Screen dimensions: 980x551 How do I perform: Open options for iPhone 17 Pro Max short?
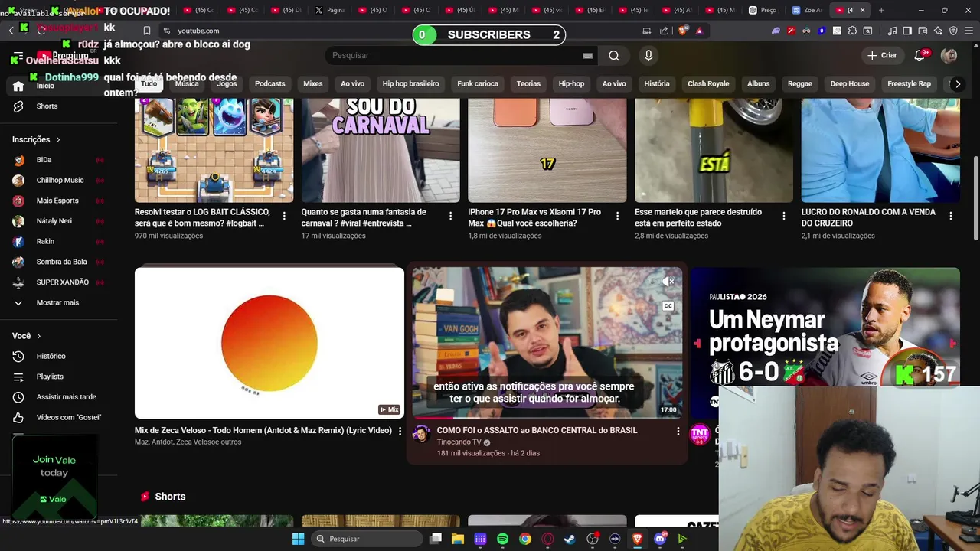point(617,217)
